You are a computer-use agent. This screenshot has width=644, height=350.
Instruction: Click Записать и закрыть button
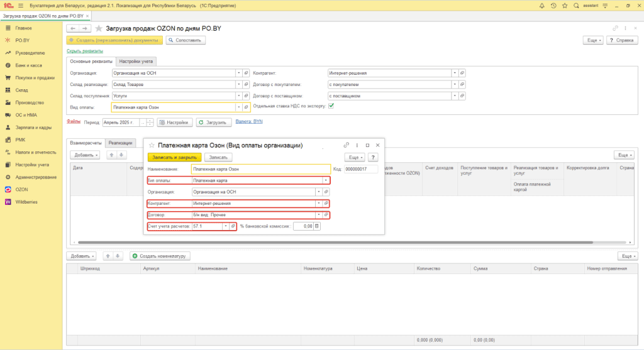175,157
